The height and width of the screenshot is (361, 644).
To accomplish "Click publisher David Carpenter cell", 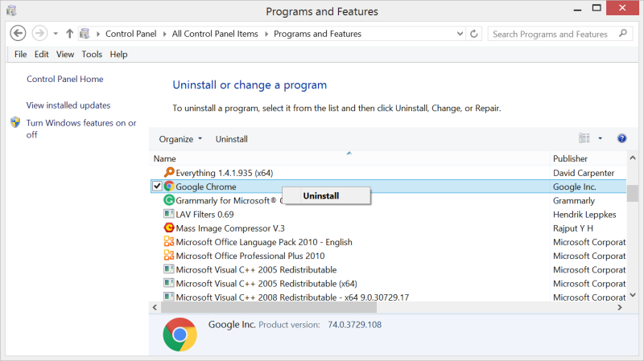I will tap(583, 173).
